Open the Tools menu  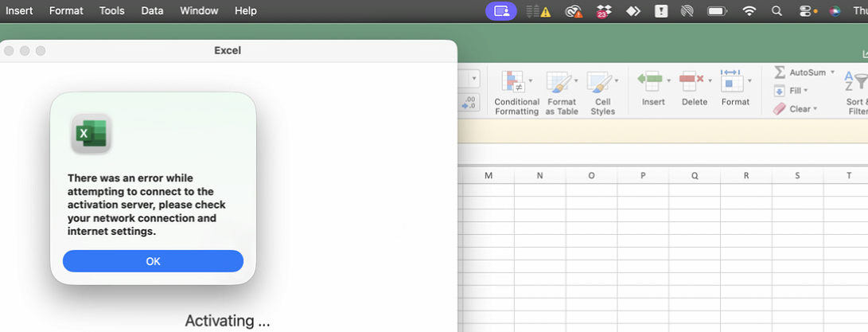click(112, 10)
